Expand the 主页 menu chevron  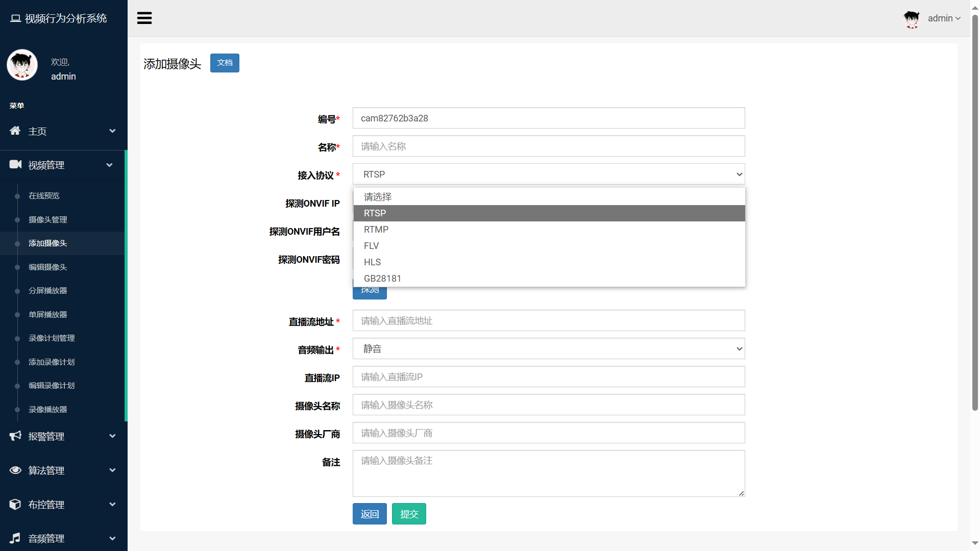[112, 131]
